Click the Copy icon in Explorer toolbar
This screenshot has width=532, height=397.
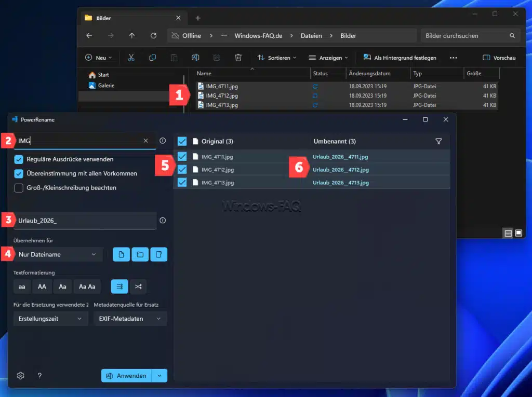[x=153, y=58]
